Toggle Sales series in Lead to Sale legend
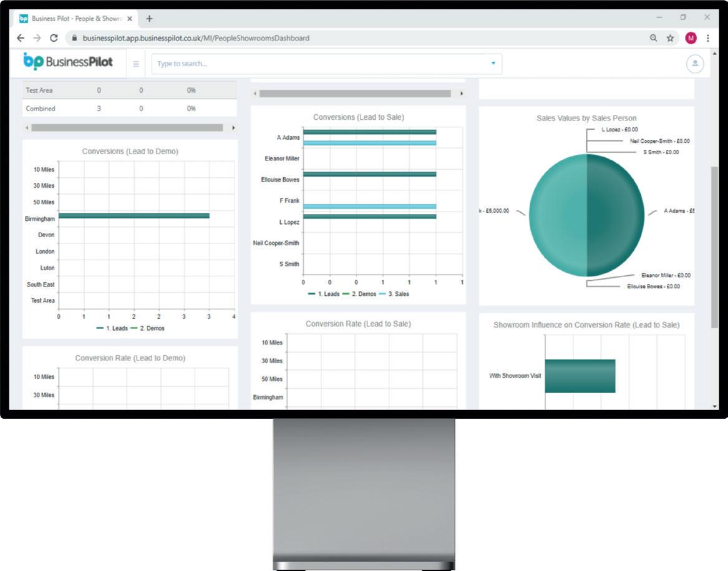728x571 pixels. 394,294
